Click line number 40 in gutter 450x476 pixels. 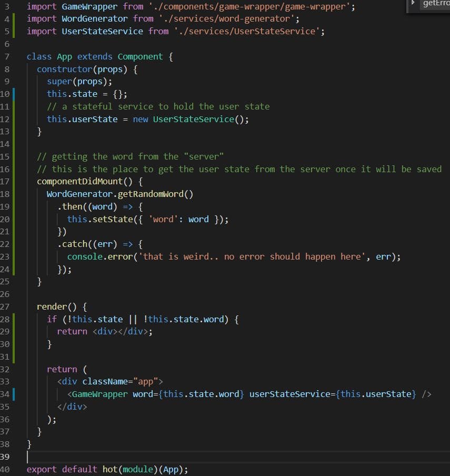click(5, 470)
